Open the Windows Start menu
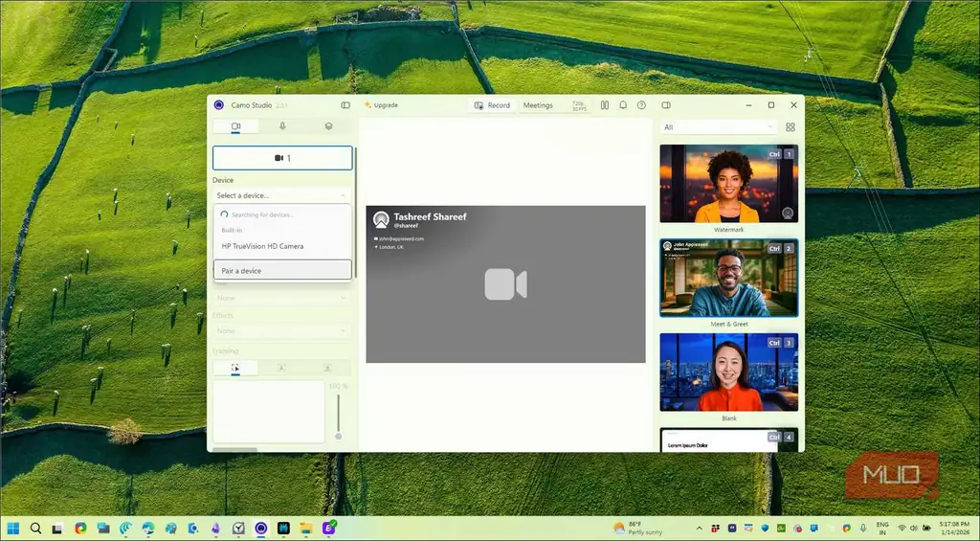Viewport: 980px width, 541px height. coord(13,529)
